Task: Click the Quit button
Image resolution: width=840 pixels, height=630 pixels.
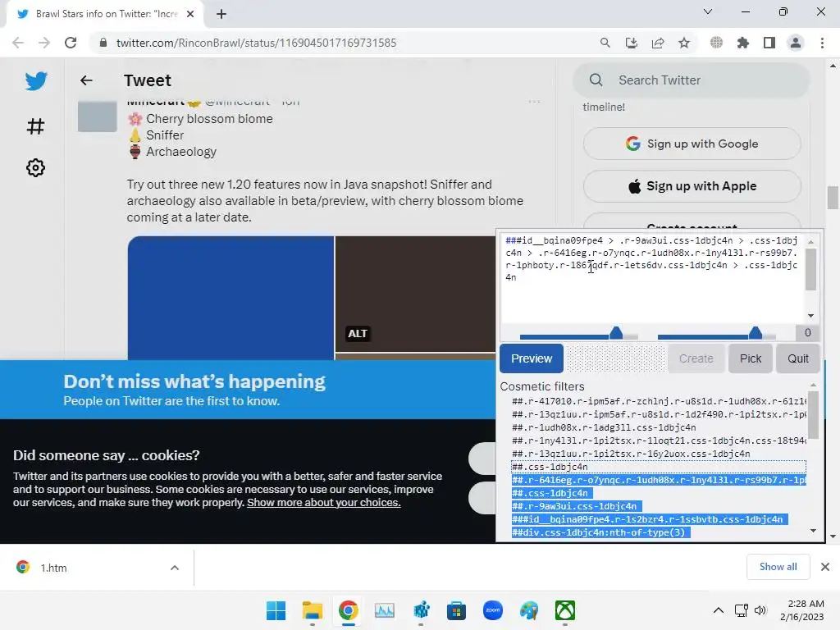Action: tap(797, 358)
